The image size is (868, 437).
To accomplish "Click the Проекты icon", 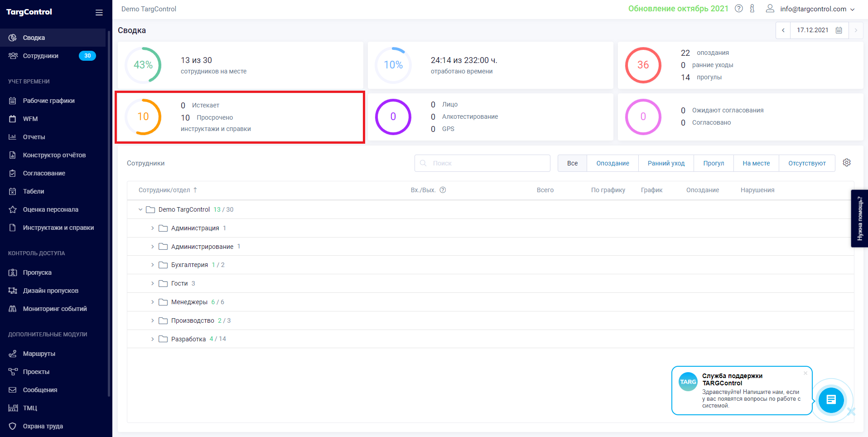I will pos(13,372).
